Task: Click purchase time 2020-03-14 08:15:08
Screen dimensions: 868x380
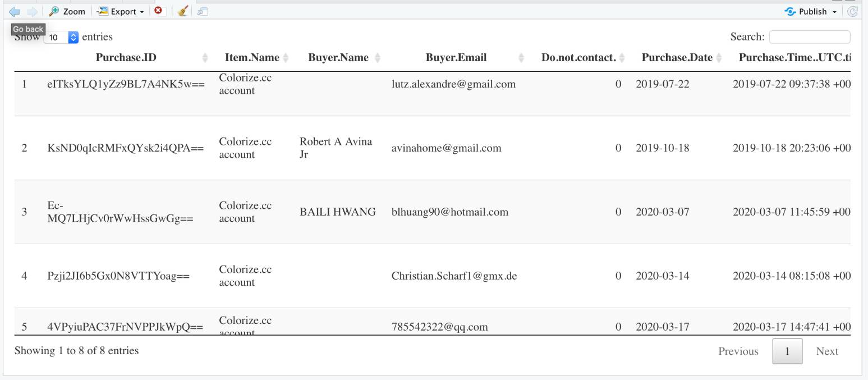Action: click(x=792, y=276)
